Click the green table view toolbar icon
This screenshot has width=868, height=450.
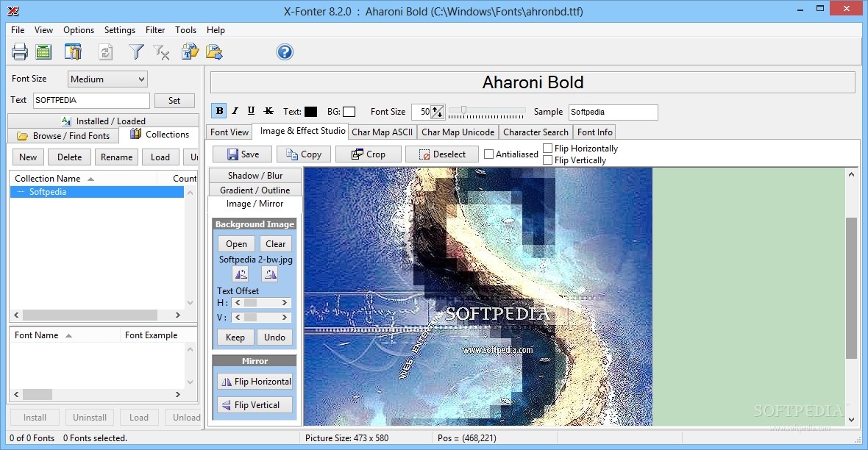43,52
